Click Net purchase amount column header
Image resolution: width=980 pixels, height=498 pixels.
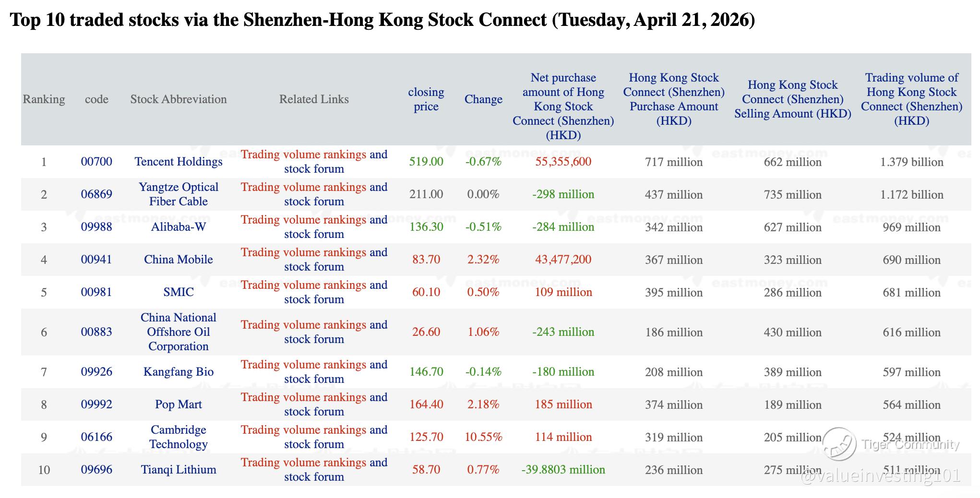563,107
